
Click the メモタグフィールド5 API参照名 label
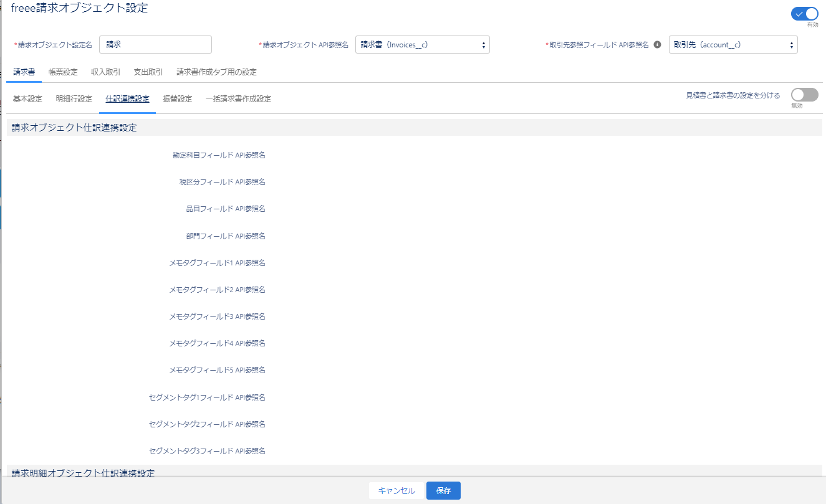[x=217, y=370]
